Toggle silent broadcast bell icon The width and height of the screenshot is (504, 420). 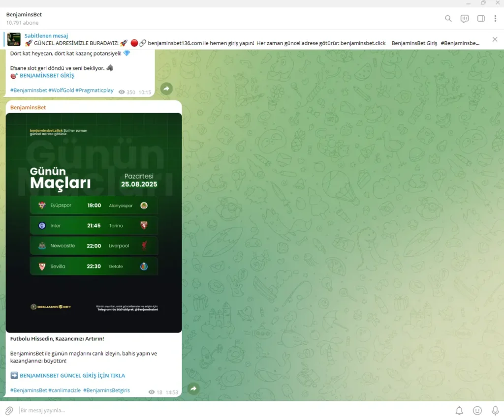click(x=459, y=410)
